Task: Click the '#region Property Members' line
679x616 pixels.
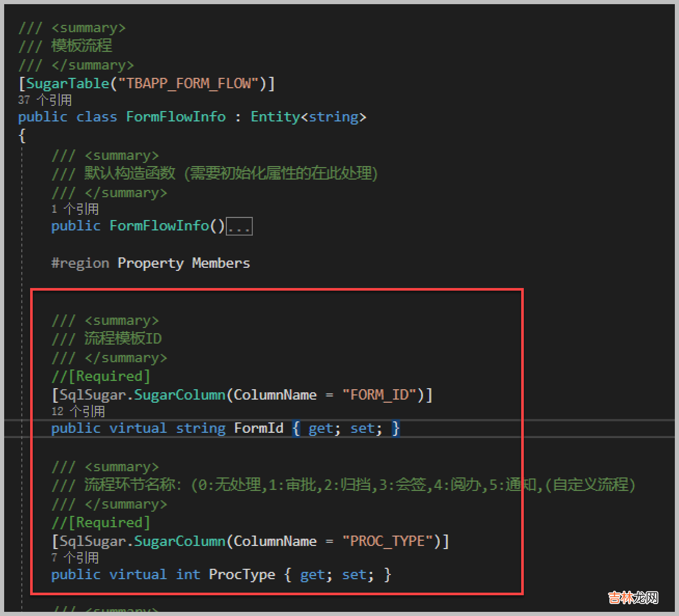Action: coord(151,263)
